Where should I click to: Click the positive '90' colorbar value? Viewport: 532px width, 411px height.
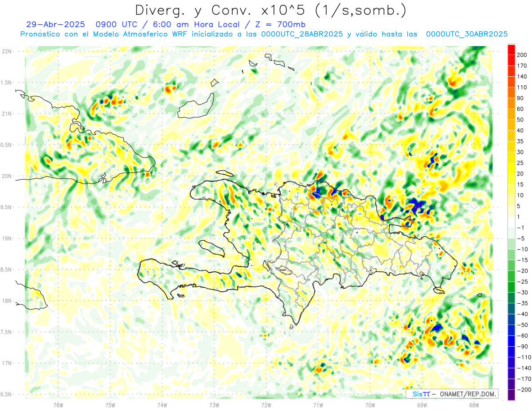(521, 98)
